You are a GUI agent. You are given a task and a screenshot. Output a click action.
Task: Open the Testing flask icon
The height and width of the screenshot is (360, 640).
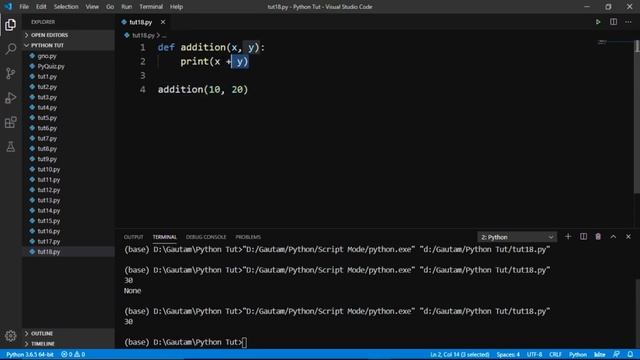pos(11,147)
